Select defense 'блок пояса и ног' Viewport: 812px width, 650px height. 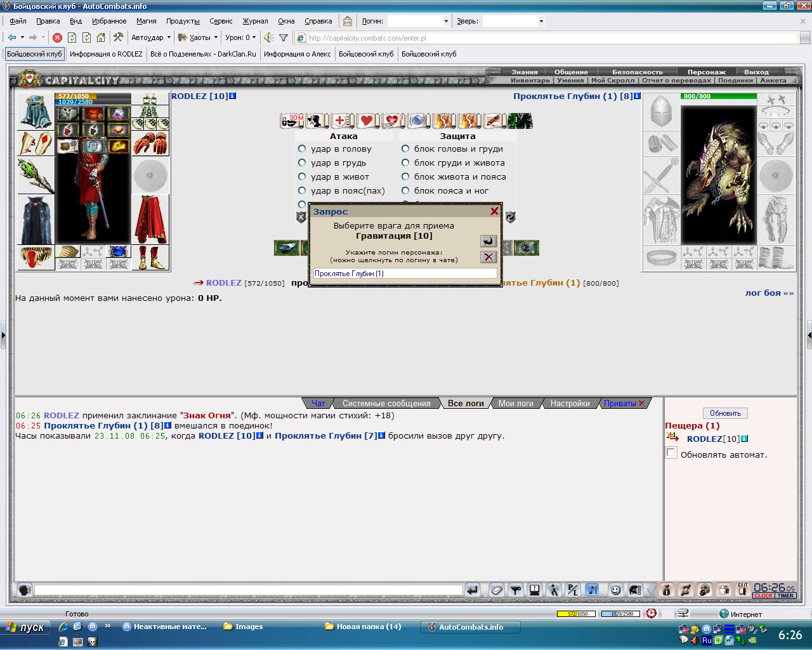click(405, 190)
